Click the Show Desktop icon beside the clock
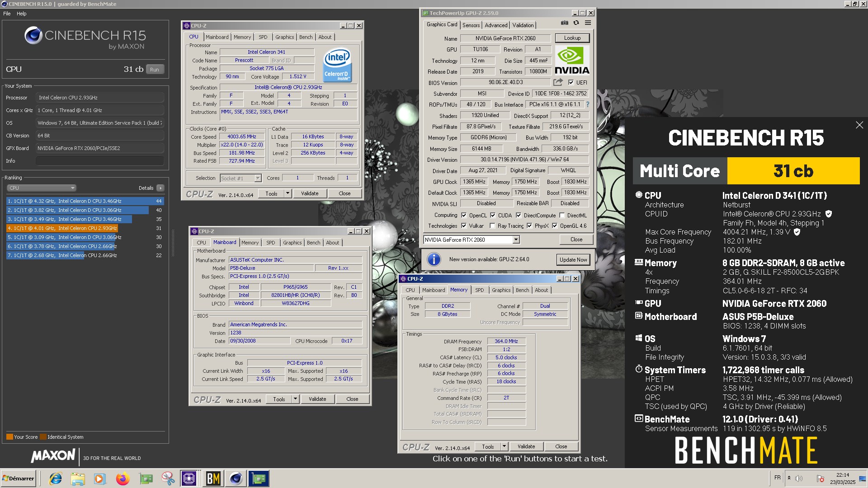This screenshot has height=488, width=868. [x=863, y=479]
